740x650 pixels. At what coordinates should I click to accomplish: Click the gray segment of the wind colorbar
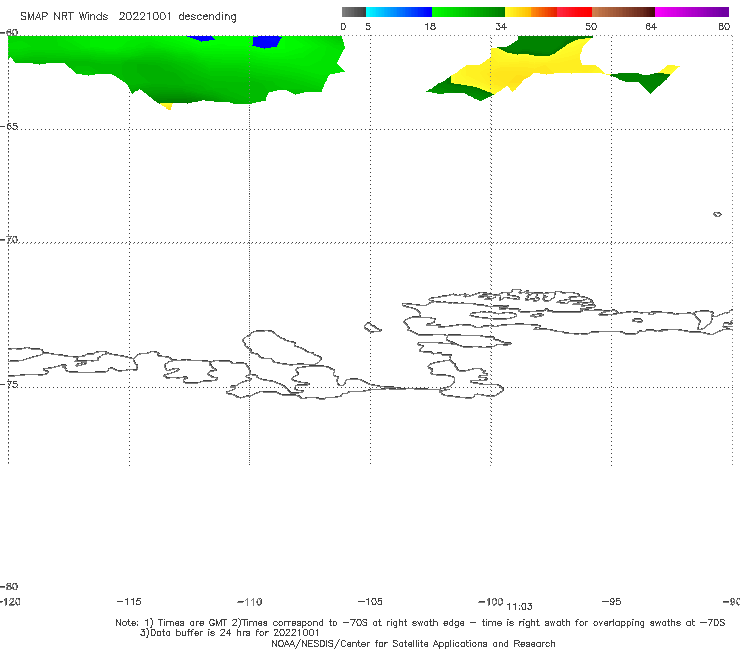(x=354, y=12)
